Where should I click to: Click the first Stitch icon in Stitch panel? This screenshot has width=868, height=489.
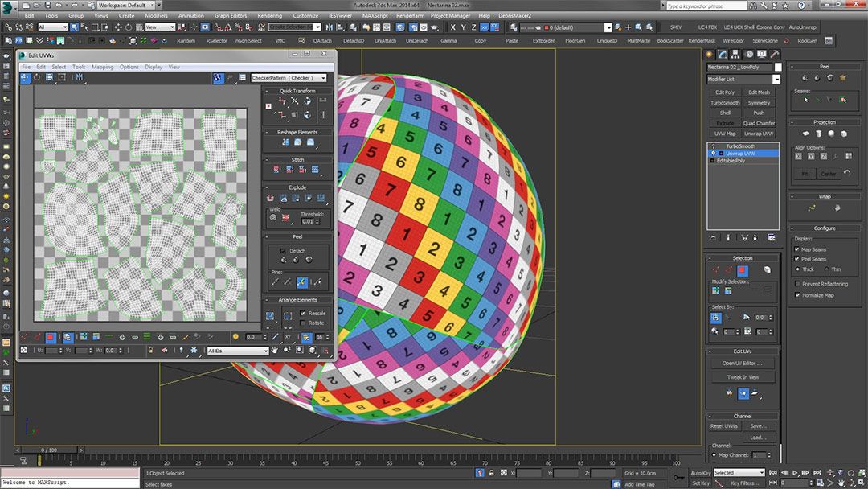[276, 170]
